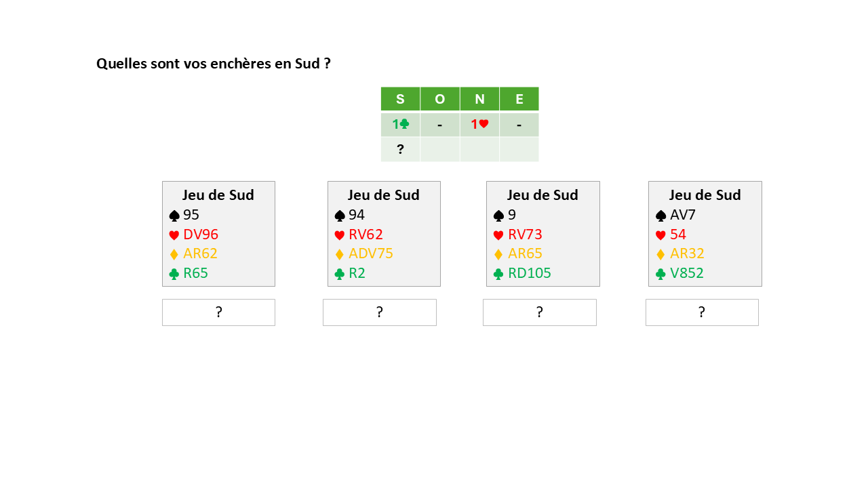Viewport: 868px width, 488px height.
Task: Select the O column header cell
Action: 439,99
